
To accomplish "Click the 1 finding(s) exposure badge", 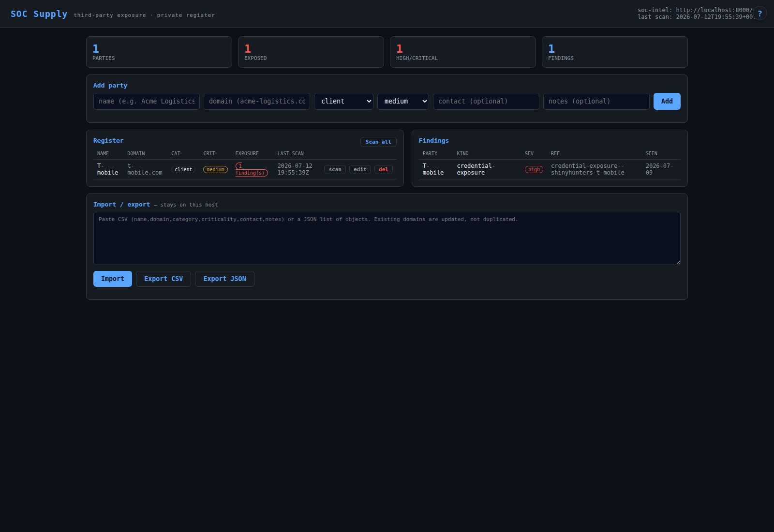I will (x=252, y=169).
